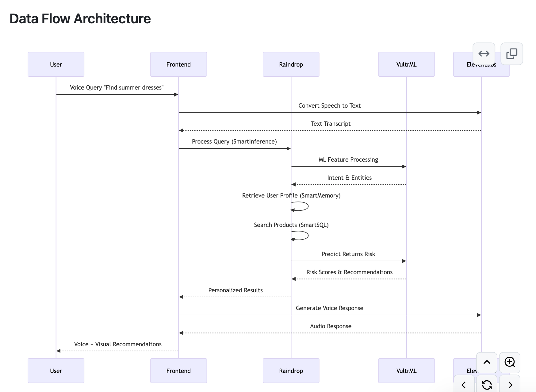
Task: Click the bottom Frontend participant box
Action: (x=178, y=371)
